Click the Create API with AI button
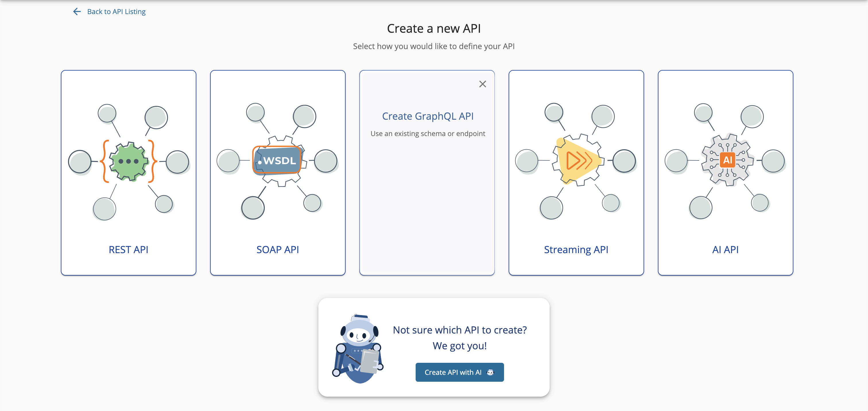The height and width of the screenshot is (411, 868). pos(459,372)
